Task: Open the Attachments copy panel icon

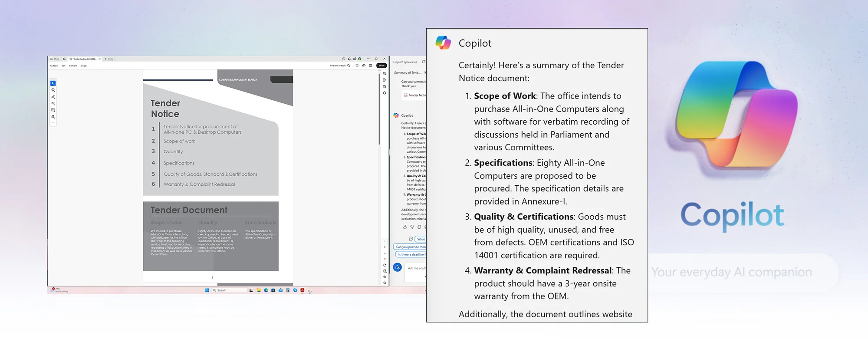Action: point(385,86)
